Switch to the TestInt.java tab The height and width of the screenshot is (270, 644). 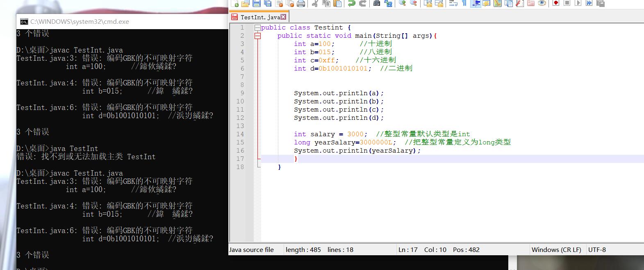pos(260,17)
